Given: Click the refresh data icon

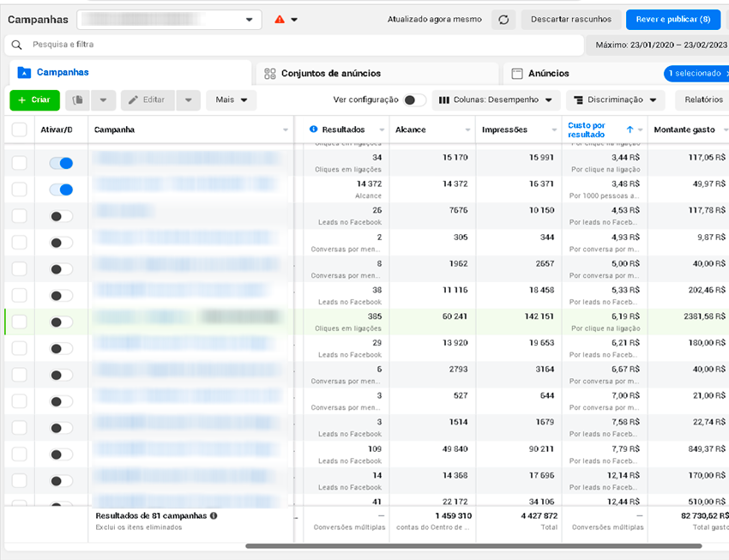Looking at the screenshot, I should click(503, 20).
